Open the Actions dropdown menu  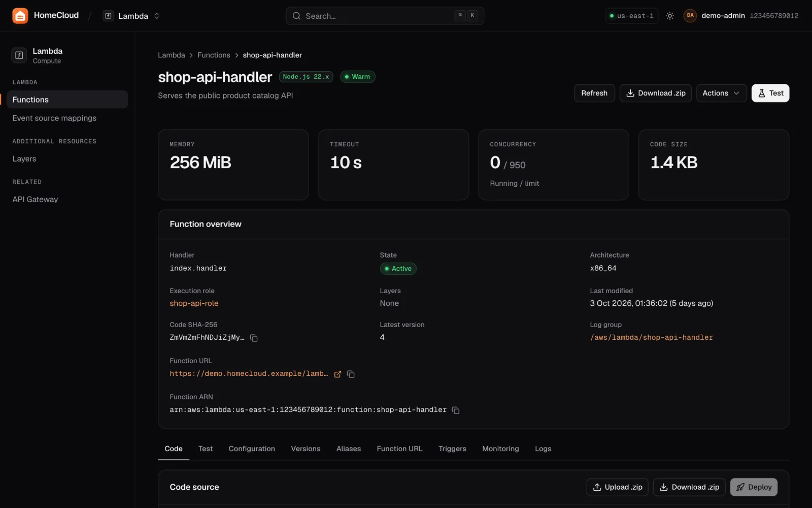click(x=721, y=93)
